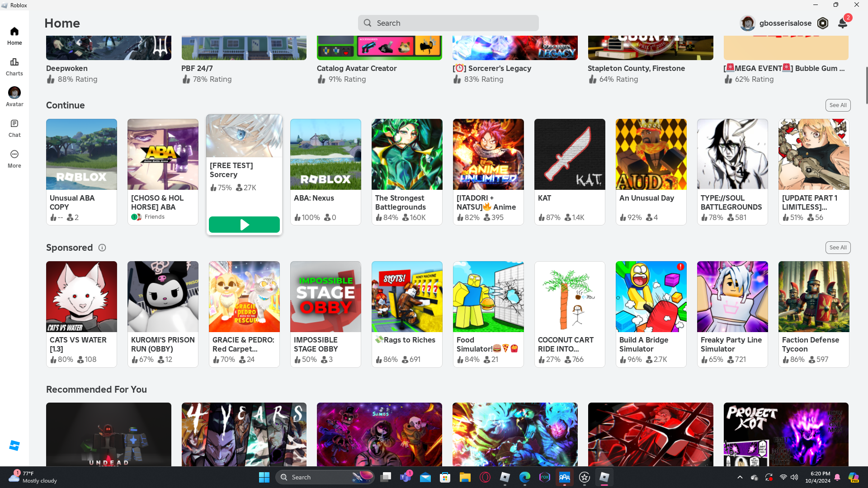Screen dimensions: 868x488
Task: Open the Avatar editor
Action: [14, 97]
